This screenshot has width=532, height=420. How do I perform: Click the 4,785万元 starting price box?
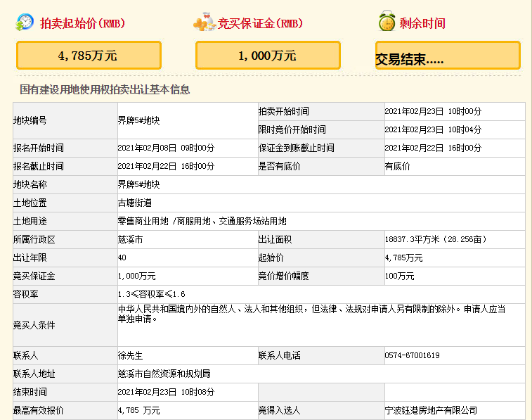tap(89, 56)
